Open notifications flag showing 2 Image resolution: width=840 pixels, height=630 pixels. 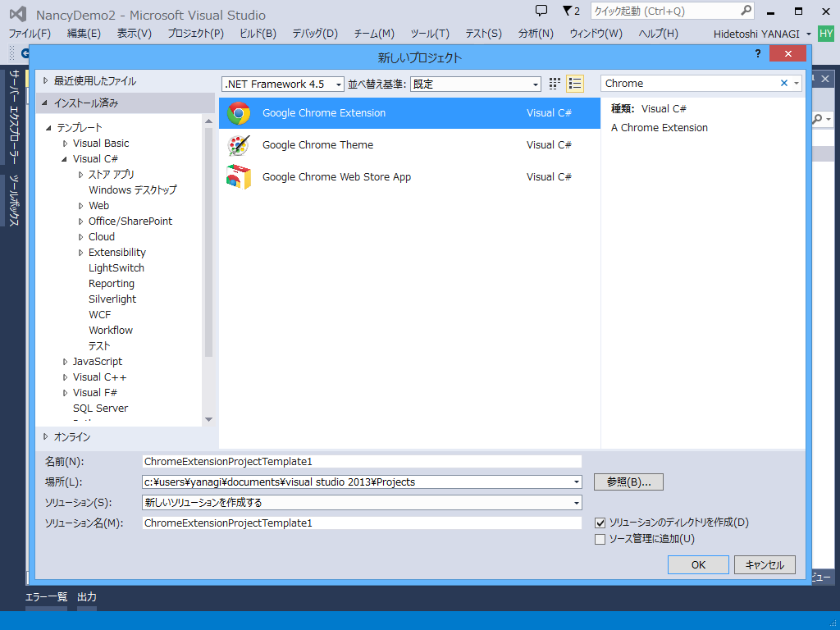coord(571,11)
